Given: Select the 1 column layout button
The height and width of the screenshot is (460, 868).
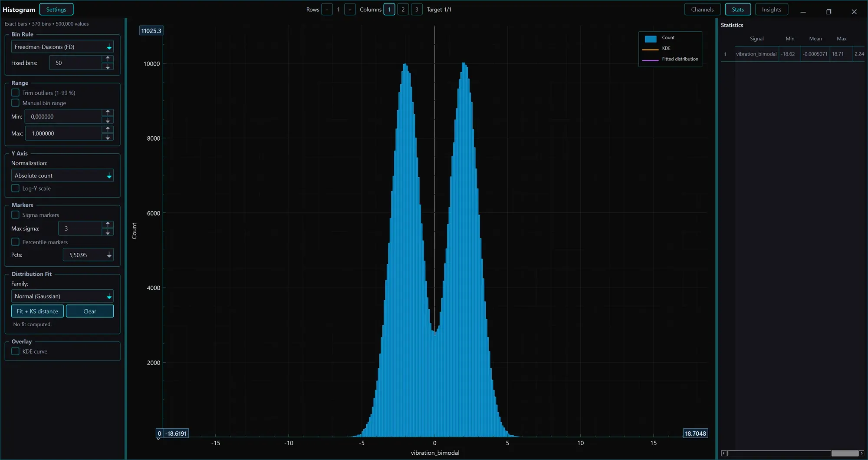Looking at the screenshot, I should point(389,10).
